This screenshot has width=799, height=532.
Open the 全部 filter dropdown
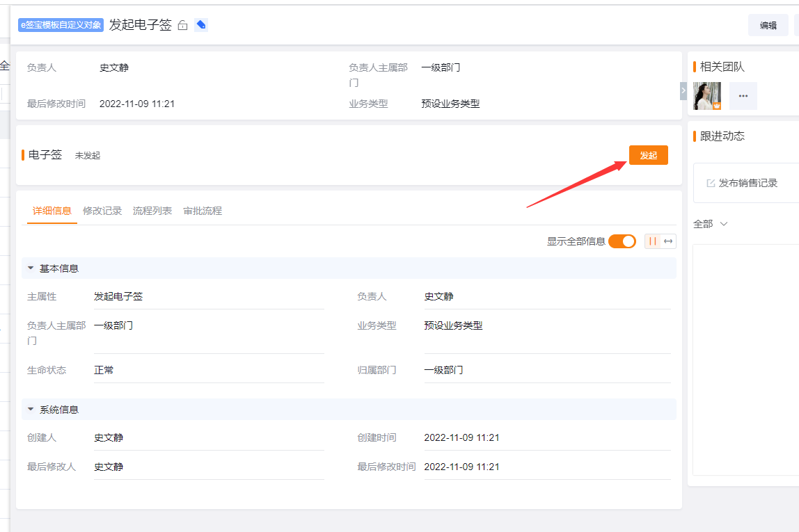pos(711,224)
